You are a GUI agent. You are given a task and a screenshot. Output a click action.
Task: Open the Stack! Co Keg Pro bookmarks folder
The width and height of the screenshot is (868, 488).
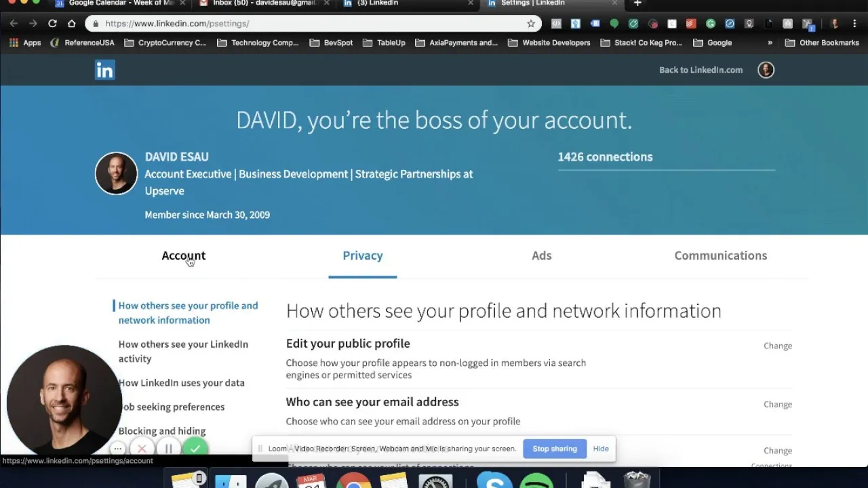point(641,43)
